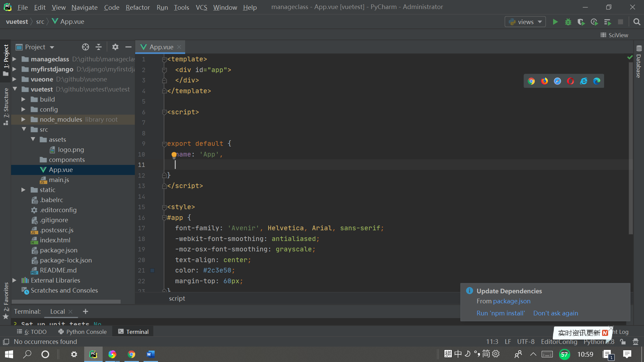Open in Opera browser icon

570,81
